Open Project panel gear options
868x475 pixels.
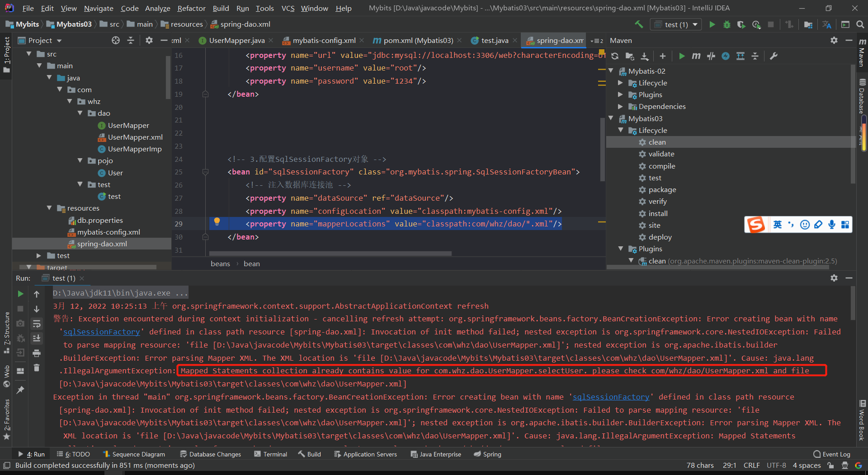(x=149, y=40)
